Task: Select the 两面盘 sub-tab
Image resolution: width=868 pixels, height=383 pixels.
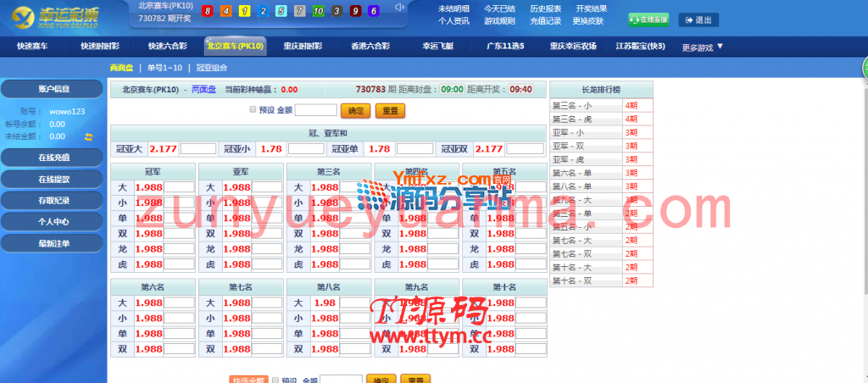Action: [x=122, y=68]
